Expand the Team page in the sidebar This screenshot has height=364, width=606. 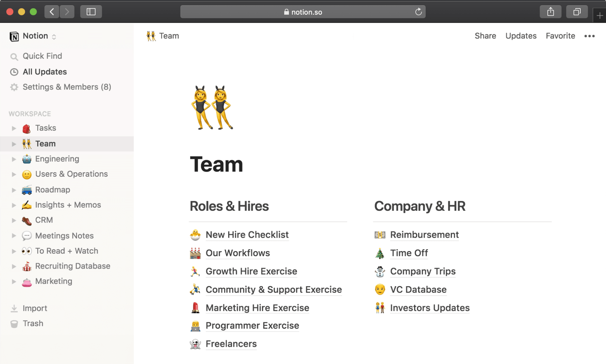pyautogui.click(x=13, y=144)
